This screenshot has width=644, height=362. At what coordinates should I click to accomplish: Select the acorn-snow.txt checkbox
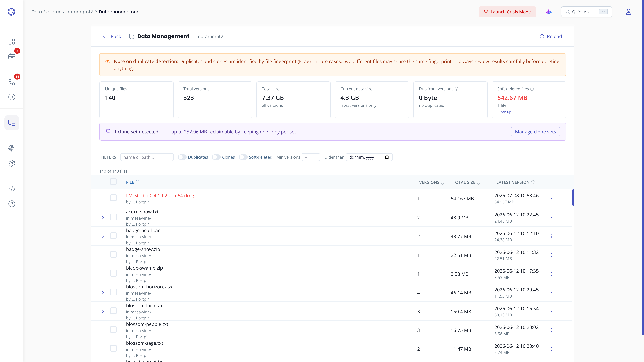pyautogui.click(x=113, y=217)
